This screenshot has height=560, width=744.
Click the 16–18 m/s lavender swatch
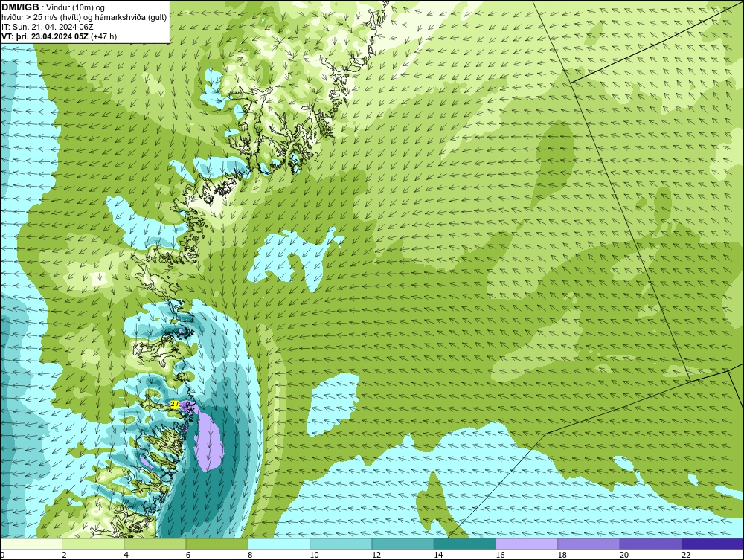point(527,544)
